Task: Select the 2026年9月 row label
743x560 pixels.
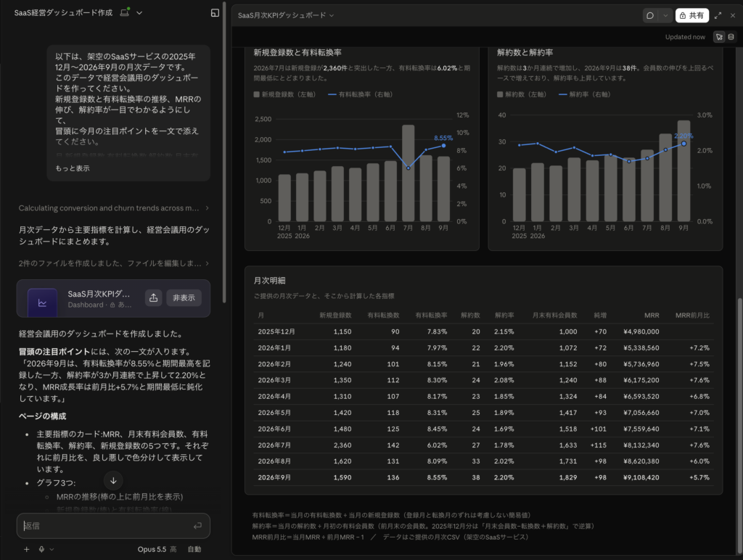Action: (x=274, y=477)
